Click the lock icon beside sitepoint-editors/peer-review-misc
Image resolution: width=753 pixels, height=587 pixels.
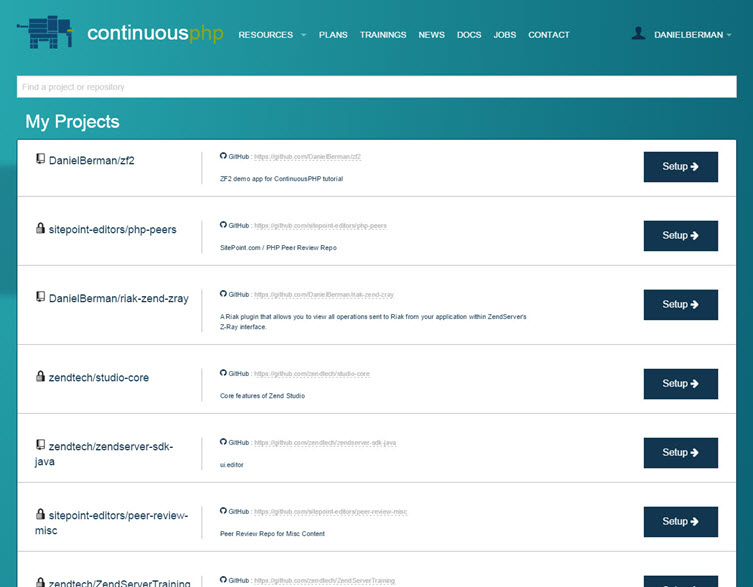click(41, 514)
